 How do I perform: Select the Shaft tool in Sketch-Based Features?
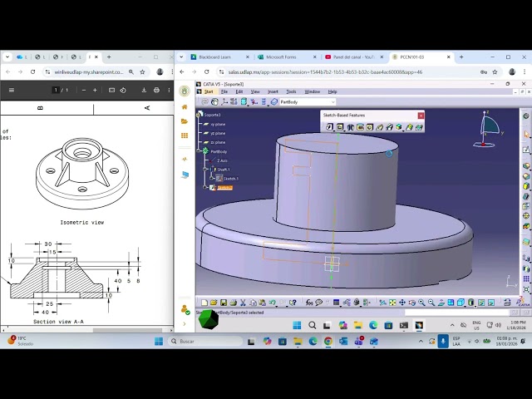pos(350,127)
